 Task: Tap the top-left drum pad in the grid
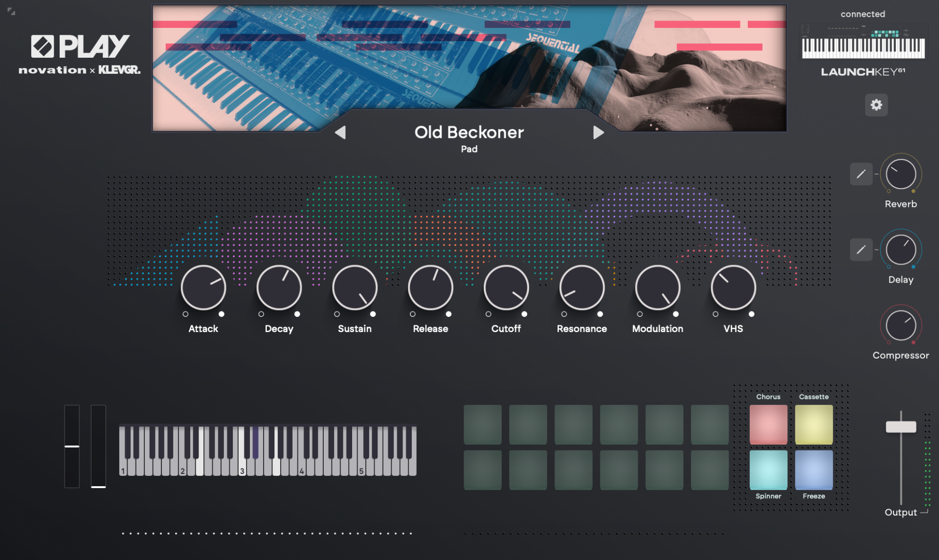tap(482, 424)
